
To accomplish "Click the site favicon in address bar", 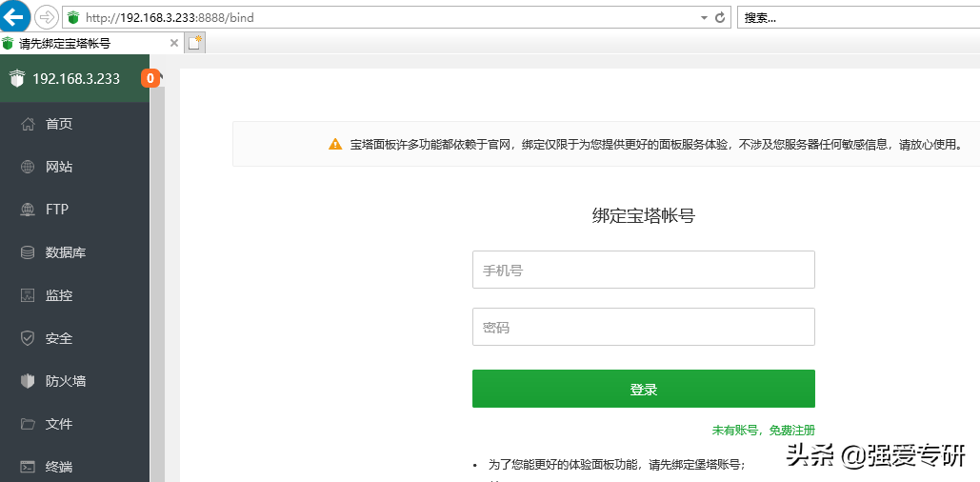I will click(x=73, y=17).
